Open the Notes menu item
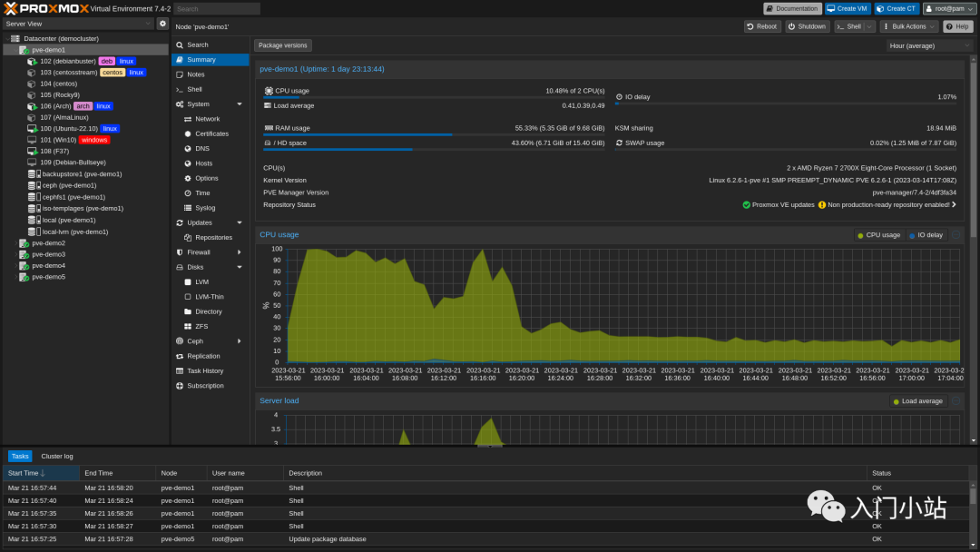Image resolution: width=980 pixels, height=552 pixels. pos(210,74)
